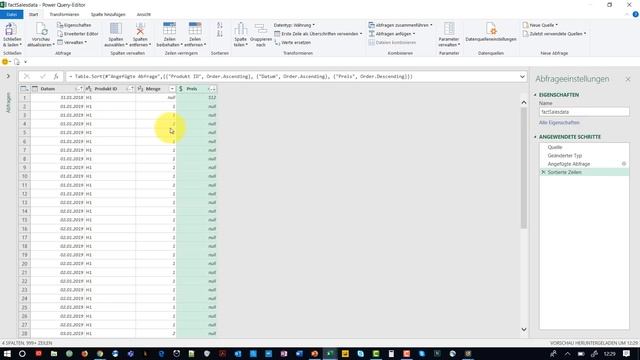Image resolution: width=640 pixels, height=360 pixels.
Task: Collapse the ANGEWENDETE SCHRITTE section
Action: click(x=536, y=137)
